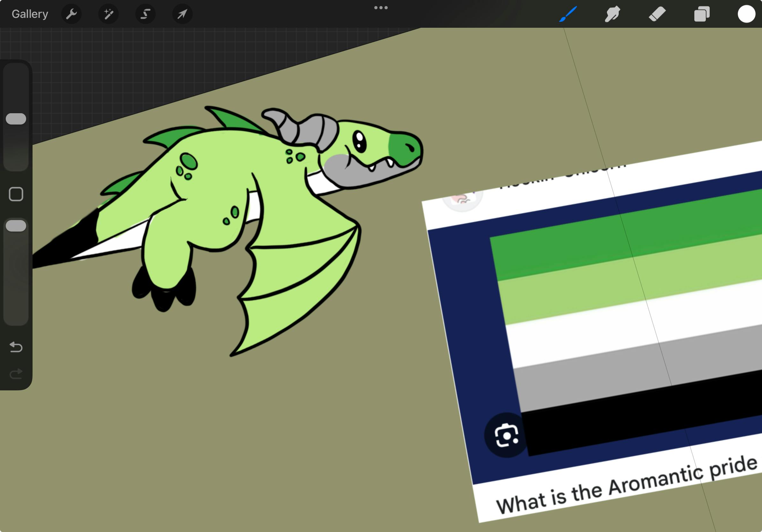
Task: Click the camera lens icon on the reference image
Action: click(506, 435)
